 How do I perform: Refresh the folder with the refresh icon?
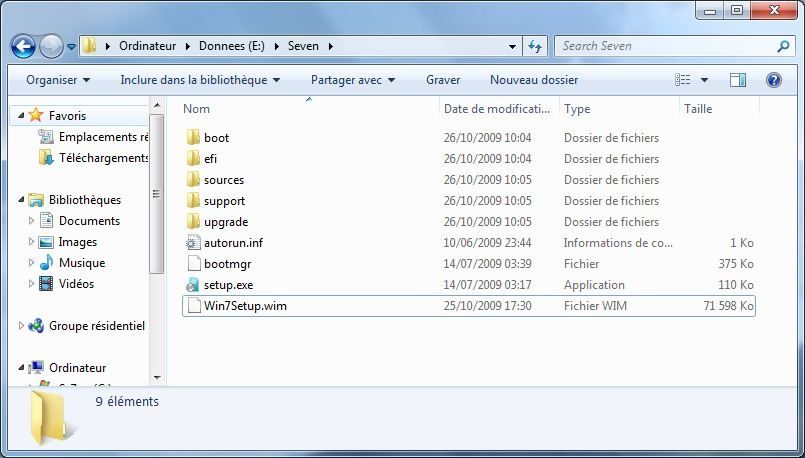point(535,47)
